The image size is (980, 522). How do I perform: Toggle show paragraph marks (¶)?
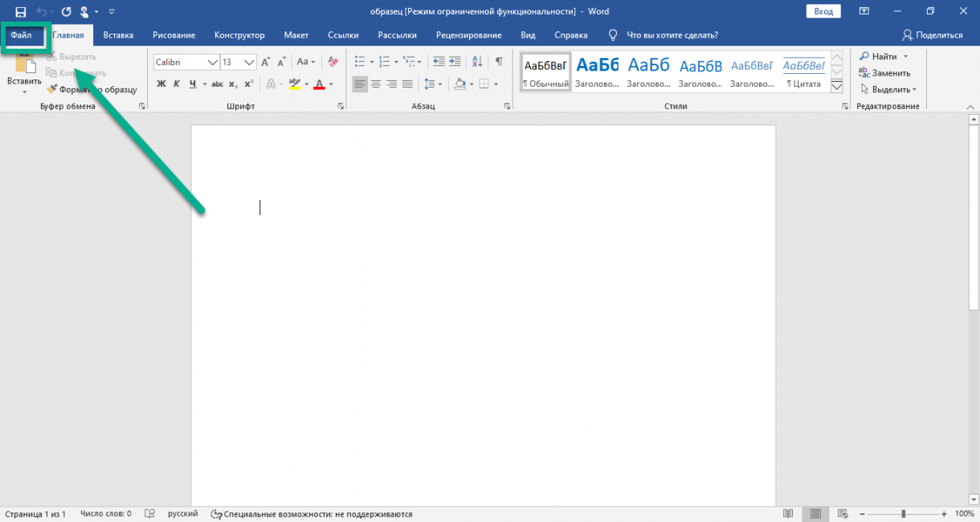(499, 62)
